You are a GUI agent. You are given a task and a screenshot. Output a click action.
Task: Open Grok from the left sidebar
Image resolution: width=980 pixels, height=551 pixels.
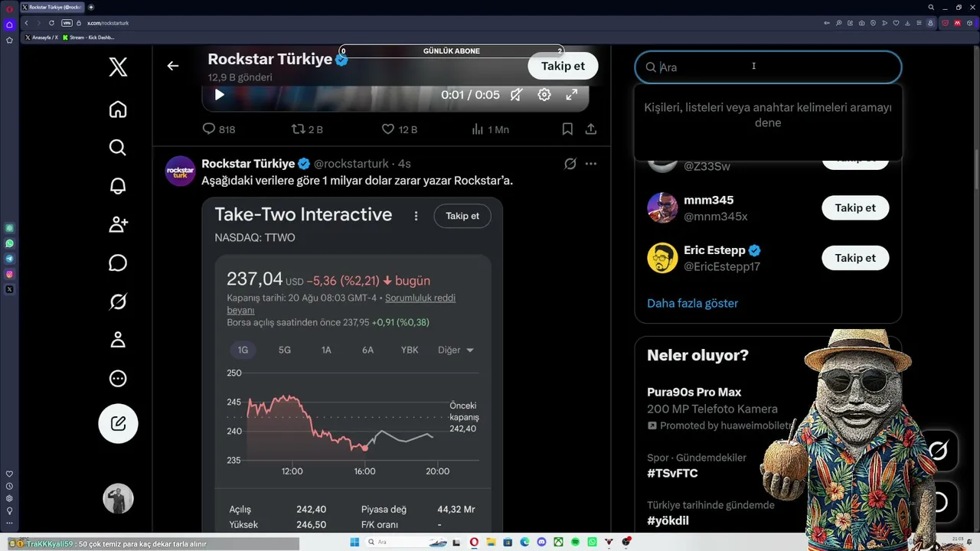pyautogui.click(x=118, y=302)
